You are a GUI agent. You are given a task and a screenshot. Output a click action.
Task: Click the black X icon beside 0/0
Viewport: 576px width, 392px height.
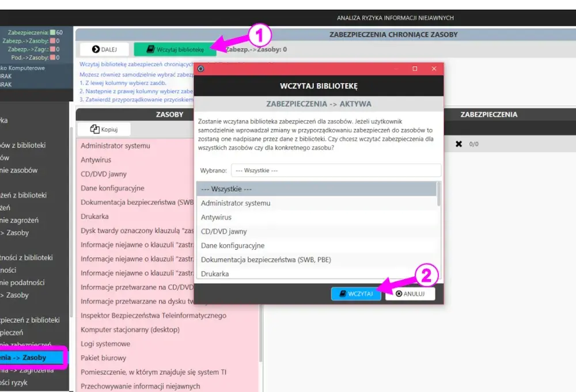click(x=459, y=144)
